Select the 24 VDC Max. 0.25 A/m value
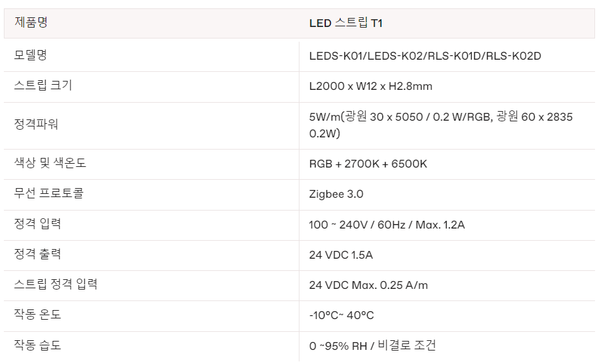 tap(369, 285)
